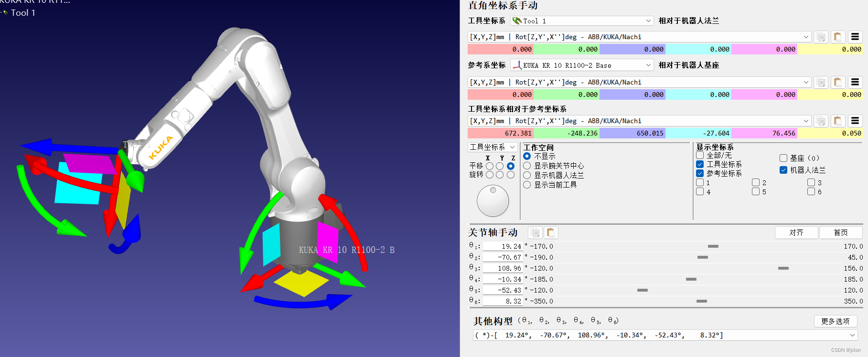Check joint frame box 5
This screenshot has width=868, height=357.
point(756,191)
